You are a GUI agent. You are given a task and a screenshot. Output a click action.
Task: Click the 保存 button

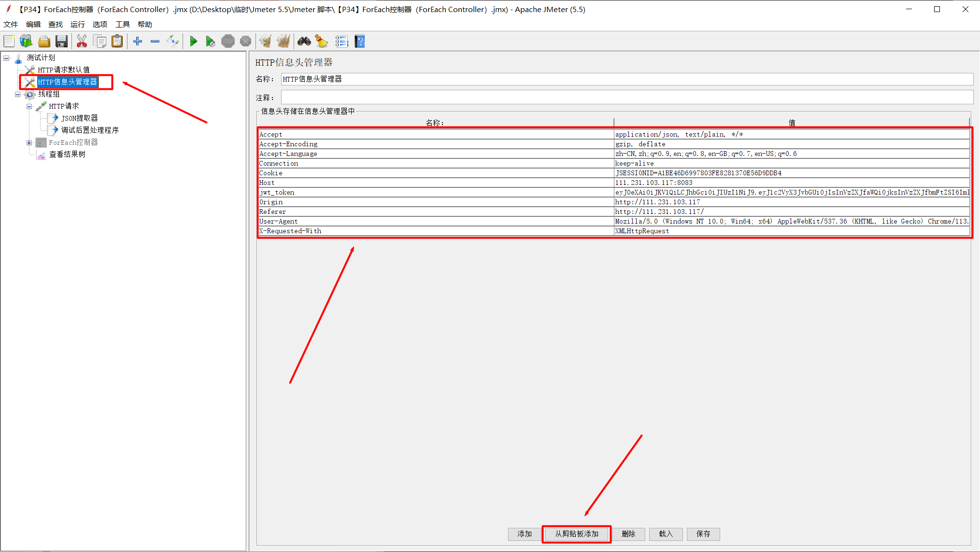pos(703,534)
